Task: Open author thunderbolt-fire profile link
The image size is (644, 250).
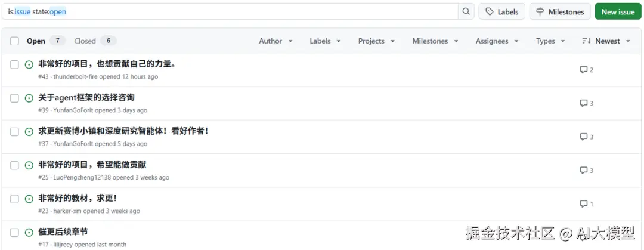Action: tap(76, 77)
